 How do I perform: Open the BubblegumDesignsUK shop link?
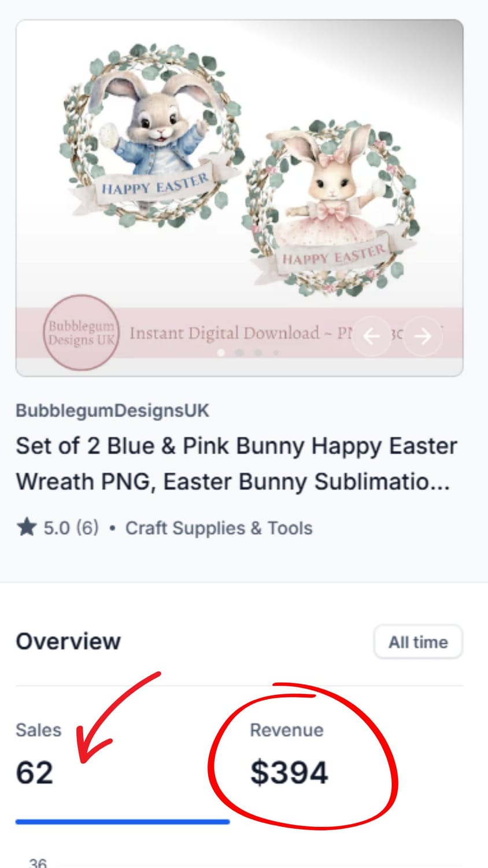[112, 410]
